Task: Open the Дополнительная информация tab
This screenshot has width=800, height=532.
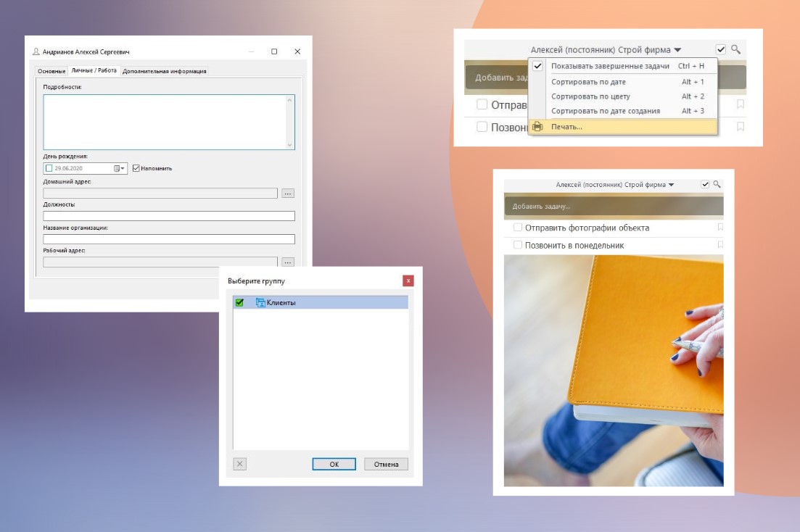Action: (165, 72)
